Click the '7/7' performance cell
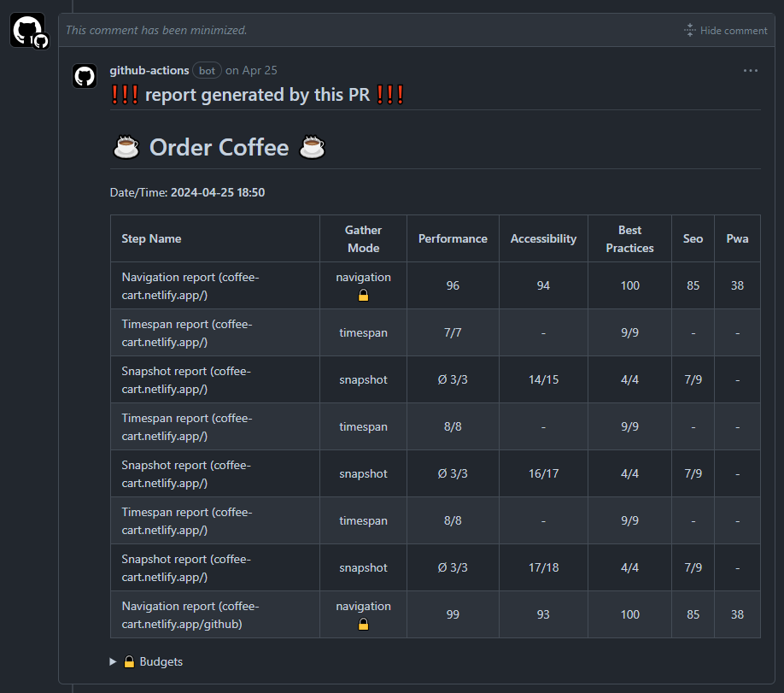Viewport: 784px width, 693px height. tap(453, 332)
